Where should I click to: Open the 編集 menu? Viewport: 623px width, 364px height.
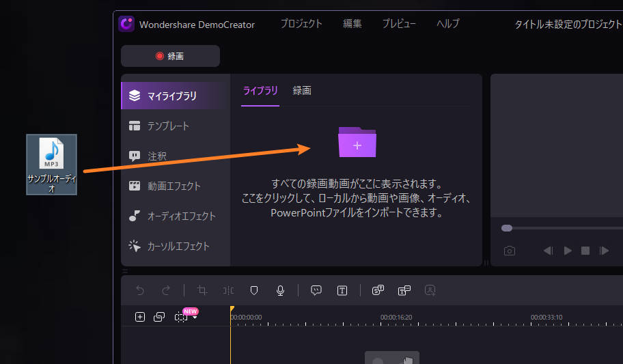(x=352, y=24)
